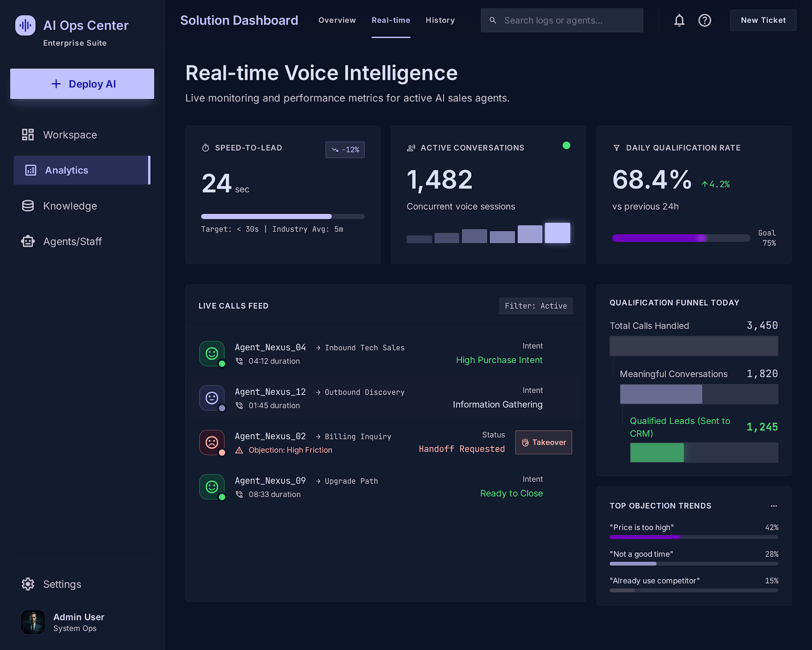The image size is (812, 650).
Task: Click the New Ticket button
Action: coord(763,20)
